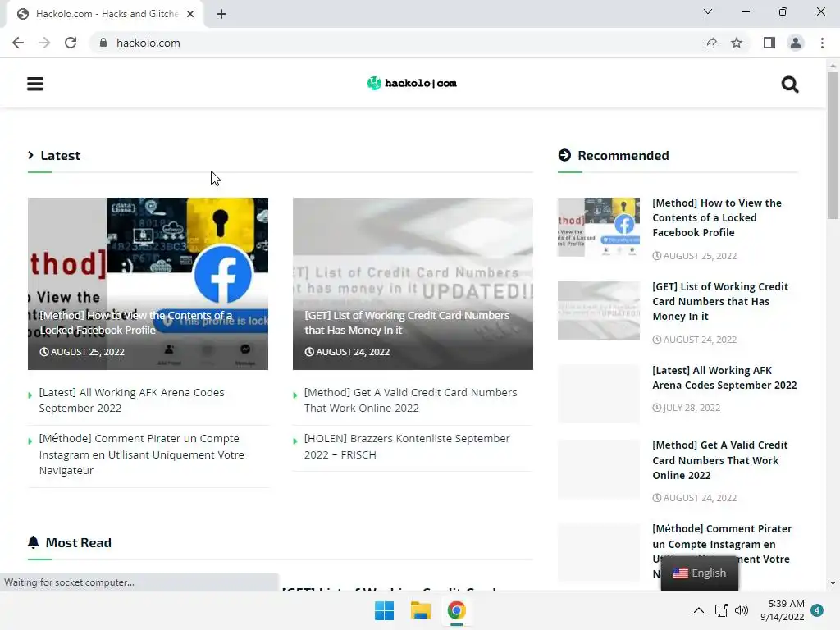The height and width of the screenshot is (630, 840).
Task: Open volume tray icon
Action: pos(742,610)
